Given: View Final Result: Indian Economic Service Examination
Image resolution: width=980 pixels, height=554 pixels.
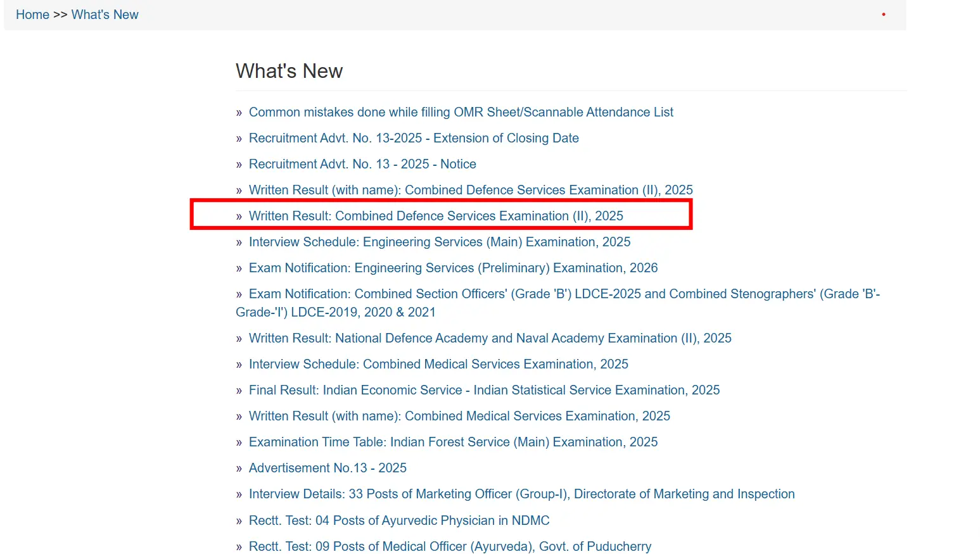Looking at the screenshot, I should point(484,390).
